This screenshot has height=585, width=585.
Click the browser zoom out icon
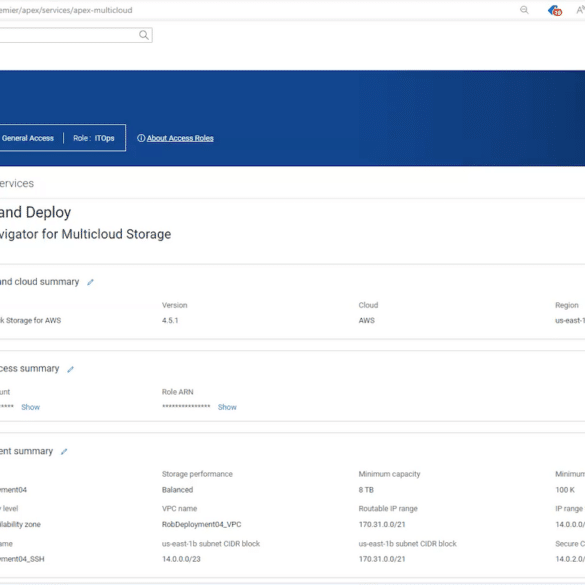[524, 10]
